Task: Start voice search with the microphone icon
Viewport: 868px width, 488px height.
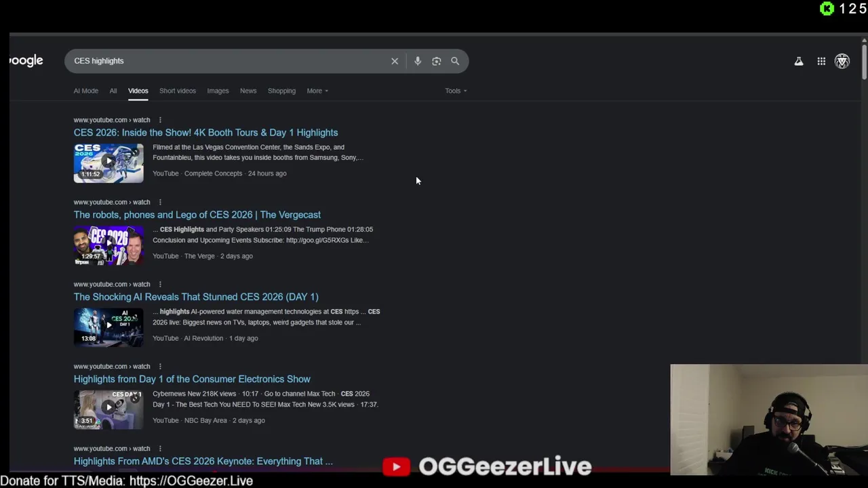Action: pyautogui.click(x=418, y=61)
